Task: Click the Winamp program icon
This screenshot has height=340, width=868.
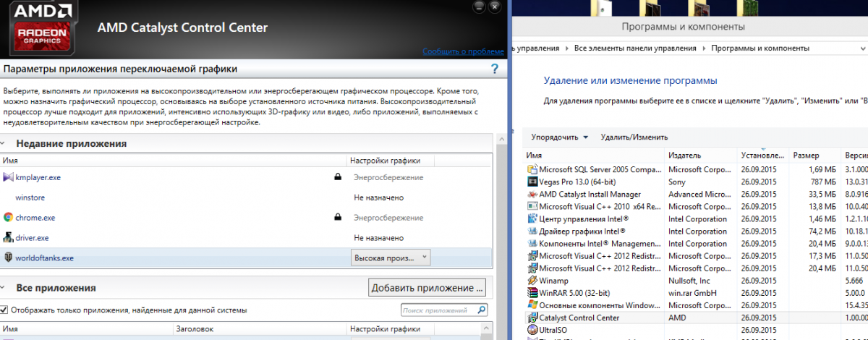Action: pyautogui.click(x=532, y=280)
